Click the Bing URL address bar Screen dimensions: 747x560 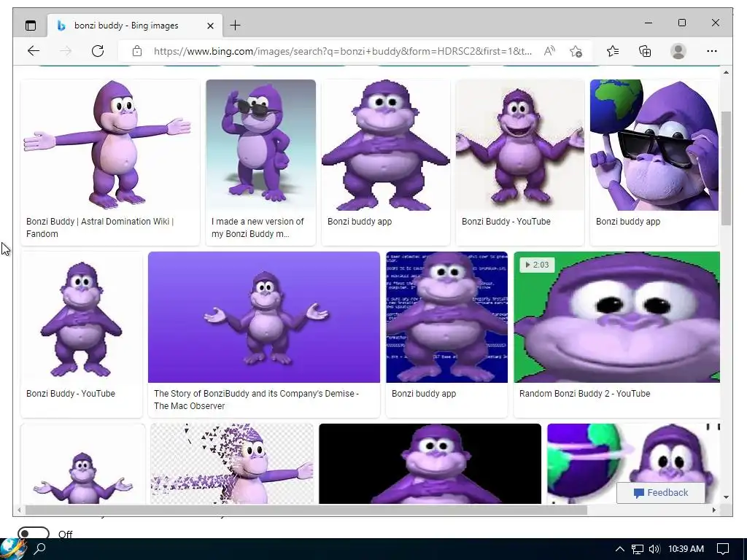pos(342,51)
